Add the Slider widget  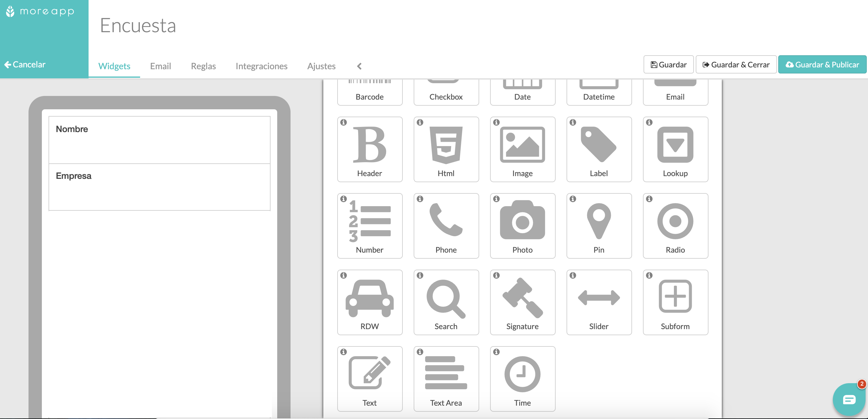(x=599, y=303)
